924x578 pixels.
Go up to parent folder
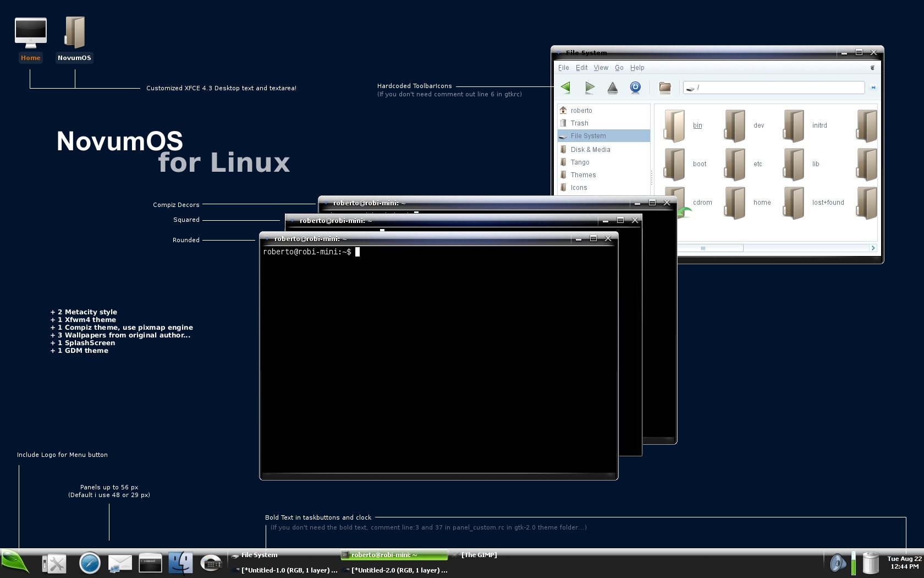point(612,88)
